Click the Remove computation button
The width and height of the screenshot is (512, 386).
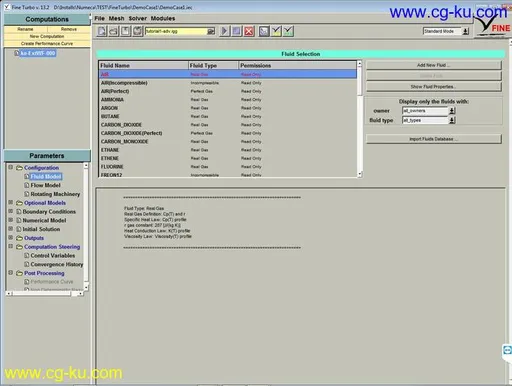click(x=69, y=29)
